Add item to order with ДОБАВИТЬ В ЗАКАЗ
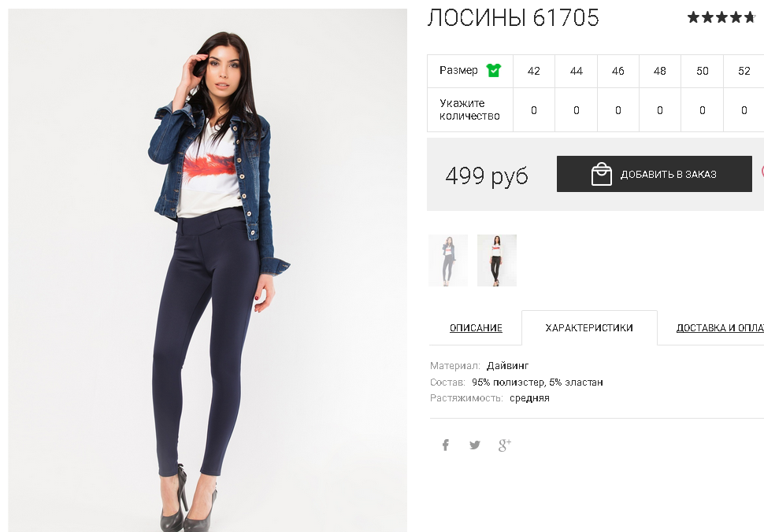 [655, 174]
